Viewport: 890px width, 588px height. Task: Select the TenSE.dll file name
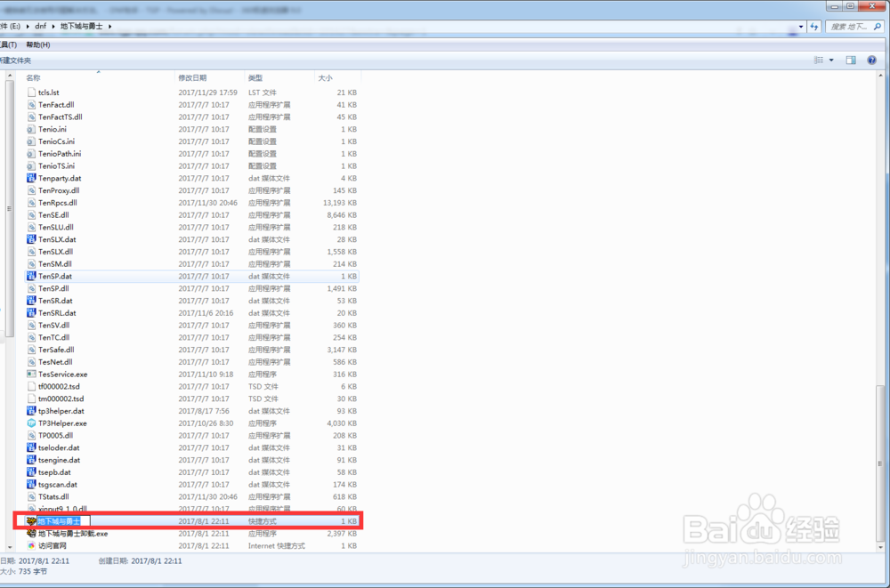point(54,215)
